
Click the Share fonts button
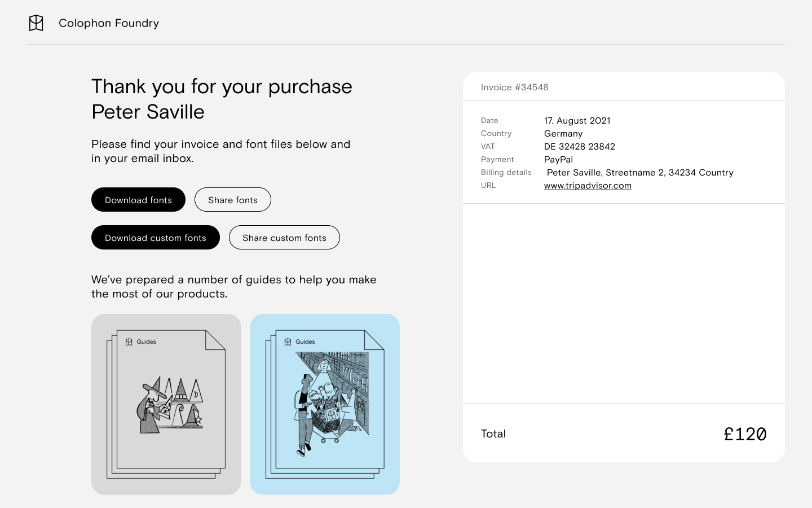coord(233,200)
